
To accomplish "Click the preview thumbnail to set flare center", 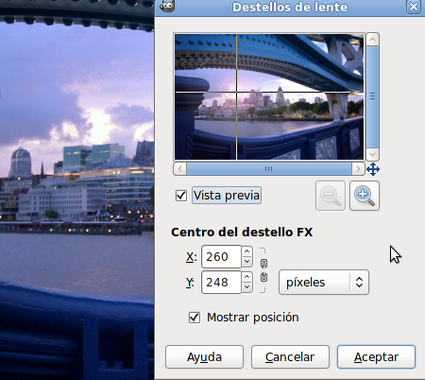I will [269, 97].
